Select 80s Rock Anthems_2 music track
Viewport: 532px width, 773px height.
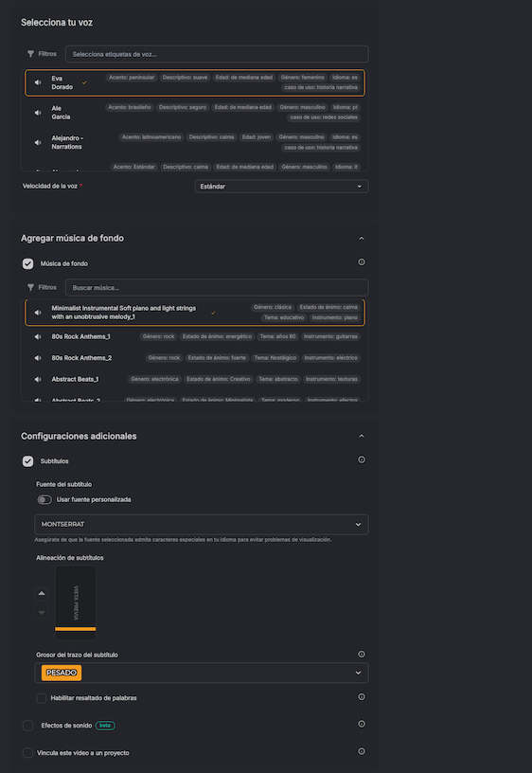(x=195, y=358)
